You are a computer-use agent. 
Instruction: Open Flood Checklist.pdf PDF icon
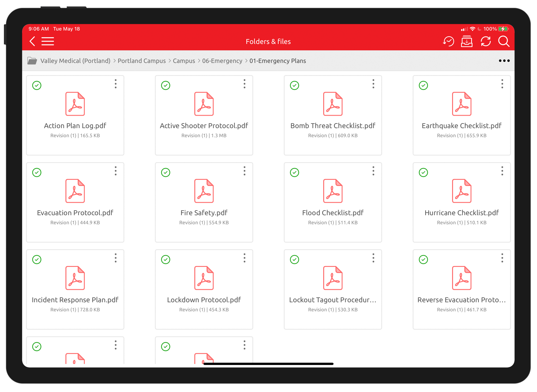point(333,191)
